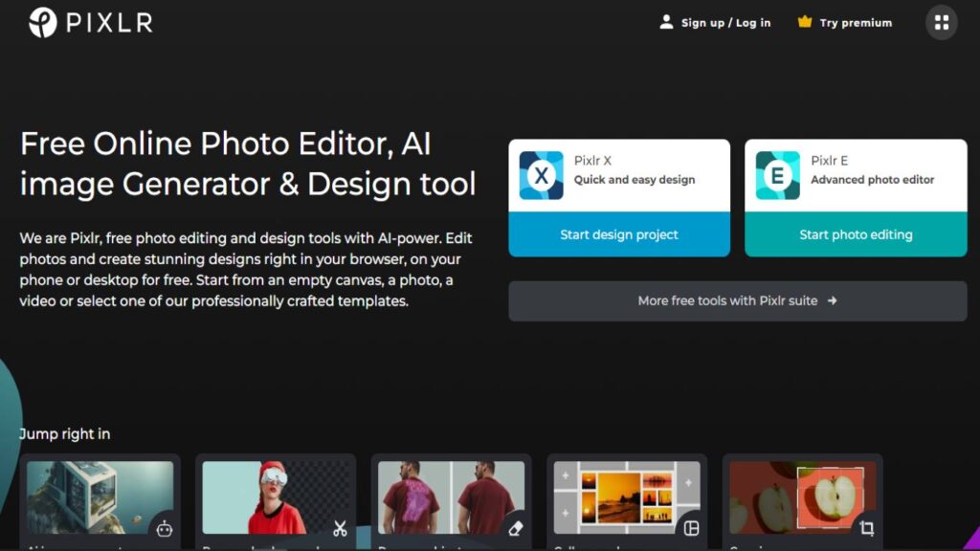Click the PIXLR wordmark text
Screen dimensions: 980x551
click(109, 23)
